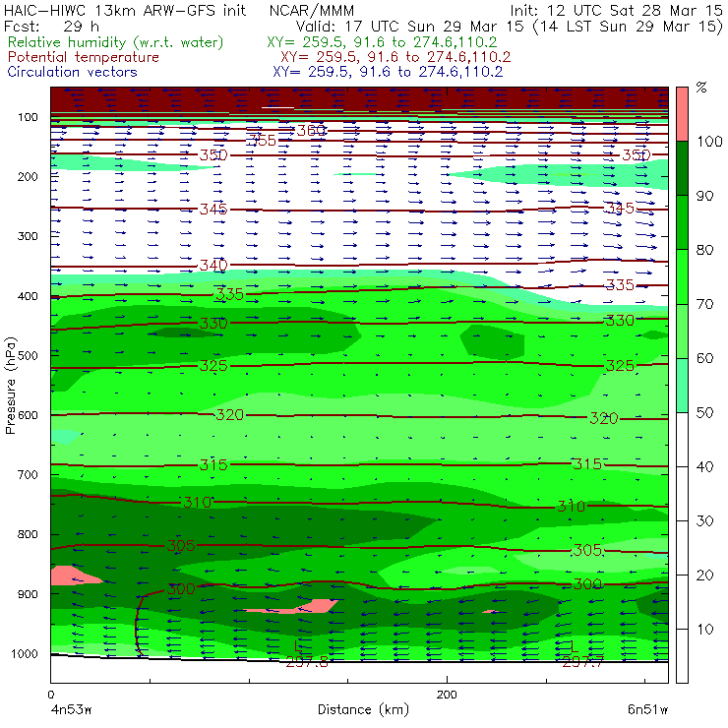This screenshot has width=728, height=728.
Task: Click the '4n53w' start location label
Action: [71, 710]
